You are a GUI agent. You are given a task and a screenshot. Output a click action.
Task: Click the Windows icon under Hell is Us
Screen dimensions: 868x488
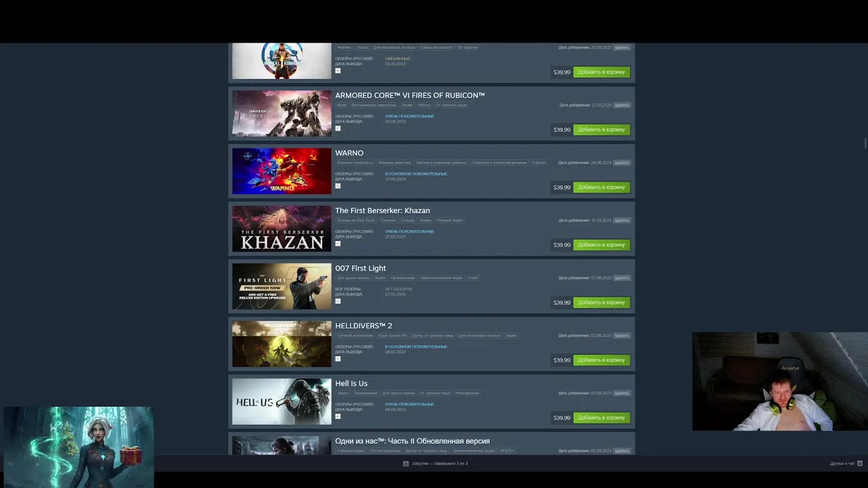click(338, 416)
